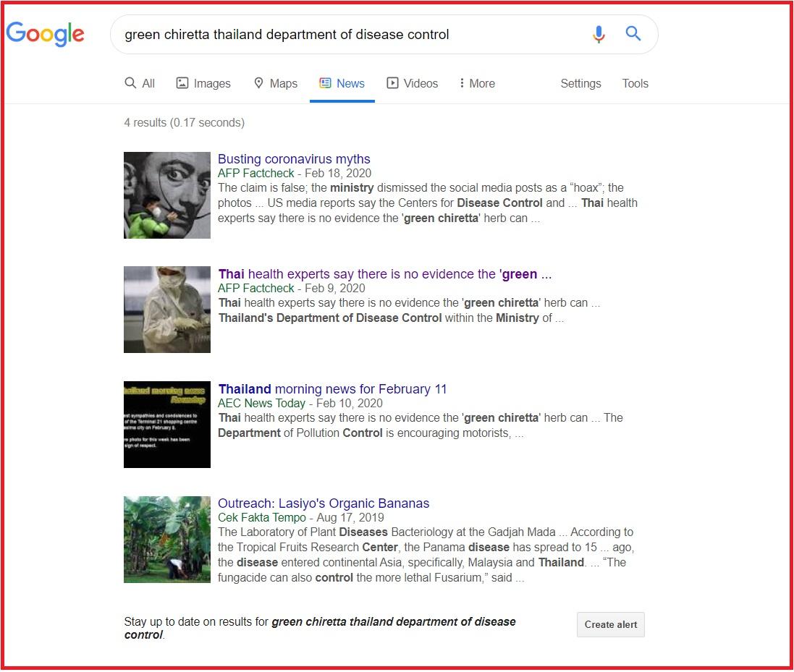Click the blue magnifier search icon
Image resolution: width=794 pixels, height=672 pixels.
(x=633, y=34)
